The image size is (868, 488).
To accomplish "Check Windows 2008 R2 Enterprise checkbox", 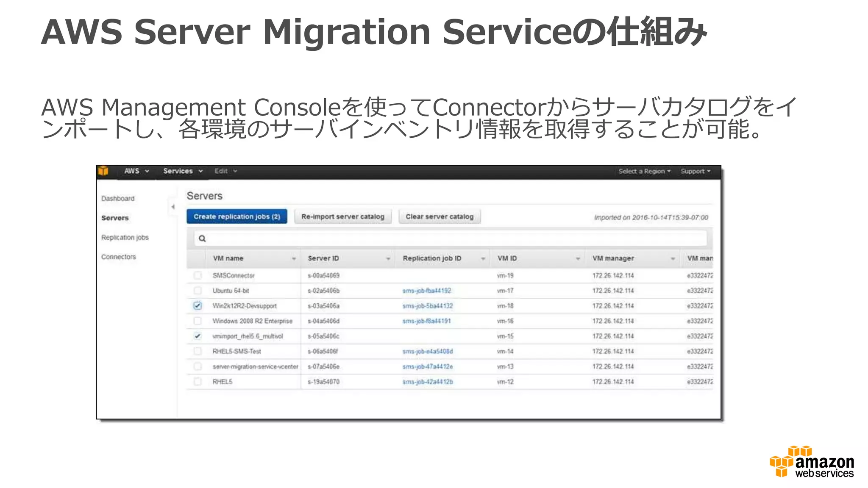I will tap(198, 321).
